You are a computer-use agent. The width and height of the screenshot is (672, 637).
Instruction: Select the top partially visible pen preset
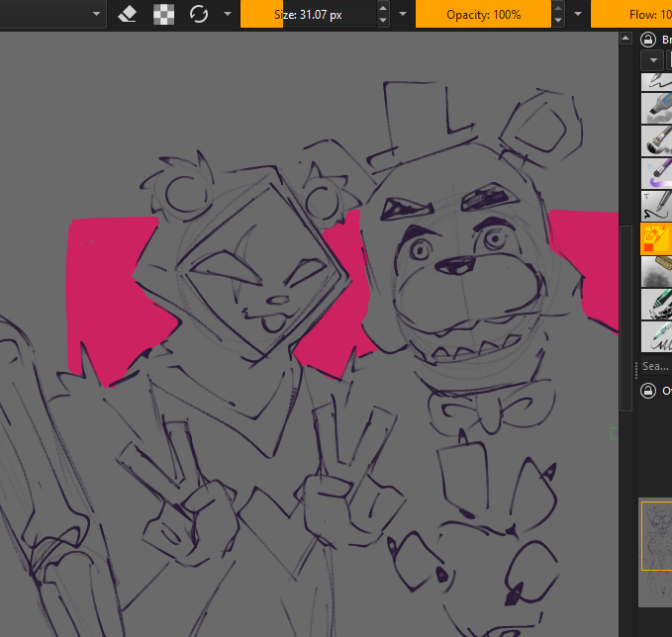coord(656,82)
